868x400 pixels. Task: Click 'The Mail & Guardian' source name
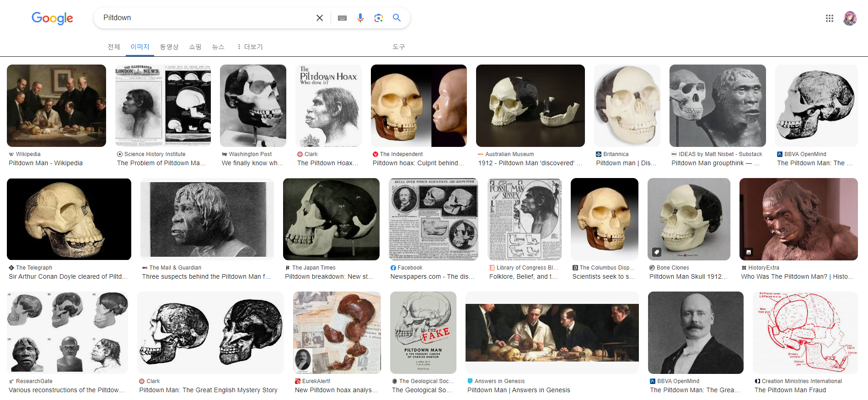pyautogui.click(x=175, y=268)
